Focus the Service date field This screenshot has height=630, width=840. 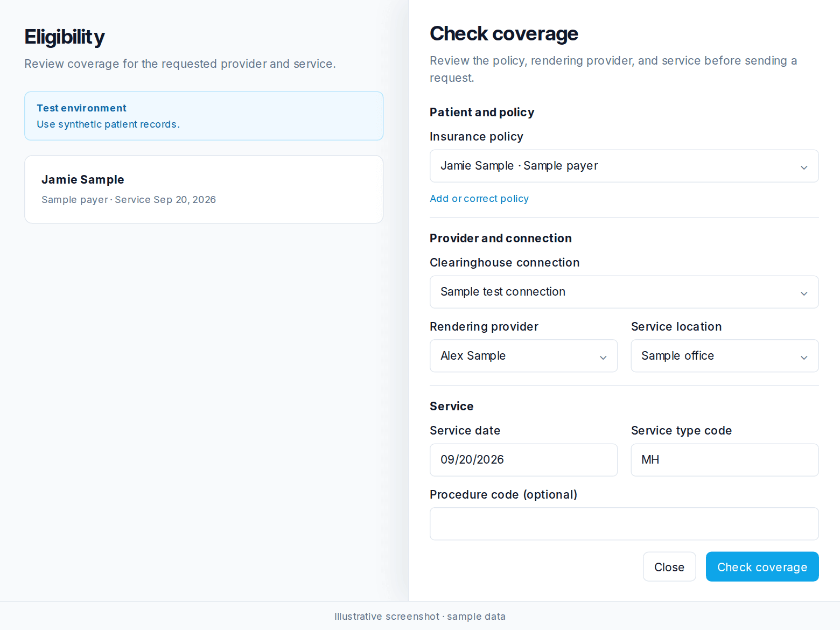(523, 460)
